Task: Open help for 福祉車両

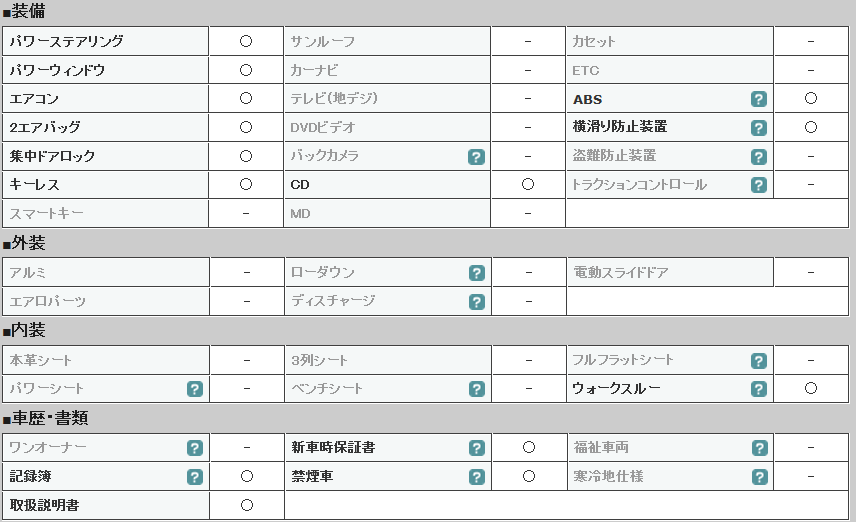Action: click(x=759, y=448)
